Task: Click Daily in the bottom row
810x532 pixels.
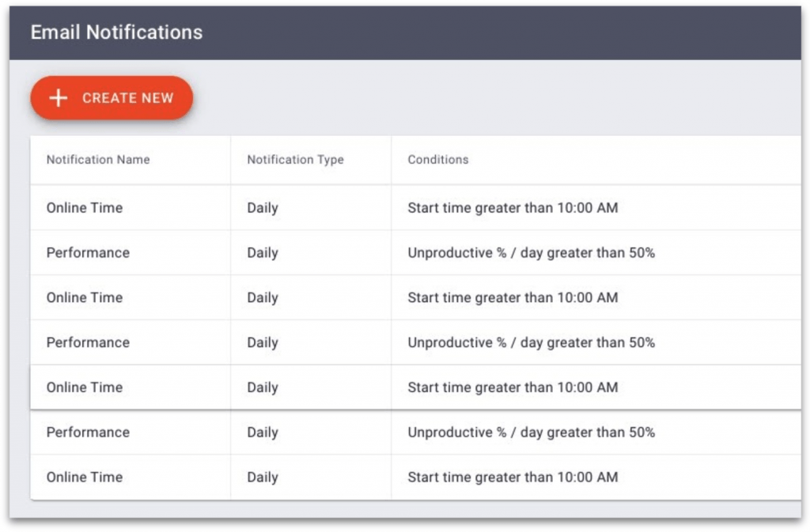Action: [262, 477]
